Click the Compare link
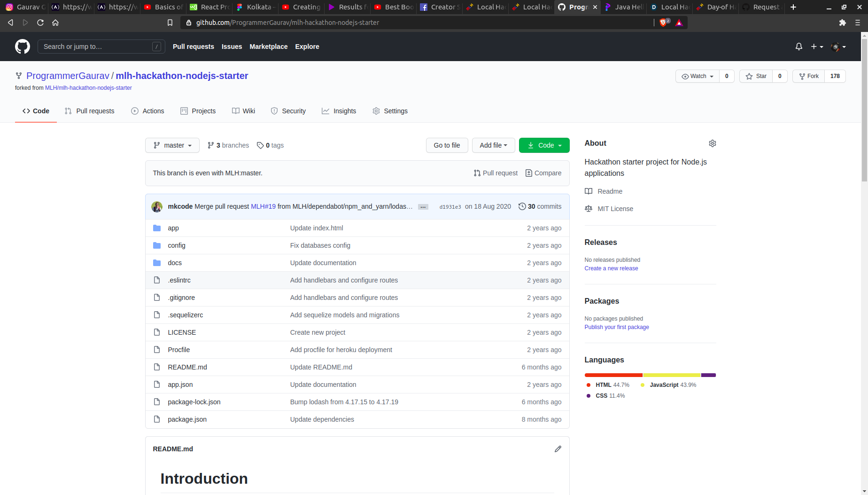The height and width of the screenshot is (495, 868). (543, 173)
